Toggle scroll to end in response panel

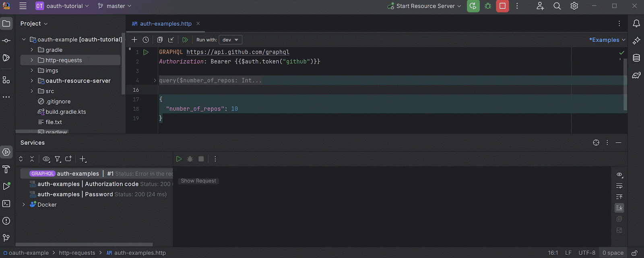[x=619, y=208]
